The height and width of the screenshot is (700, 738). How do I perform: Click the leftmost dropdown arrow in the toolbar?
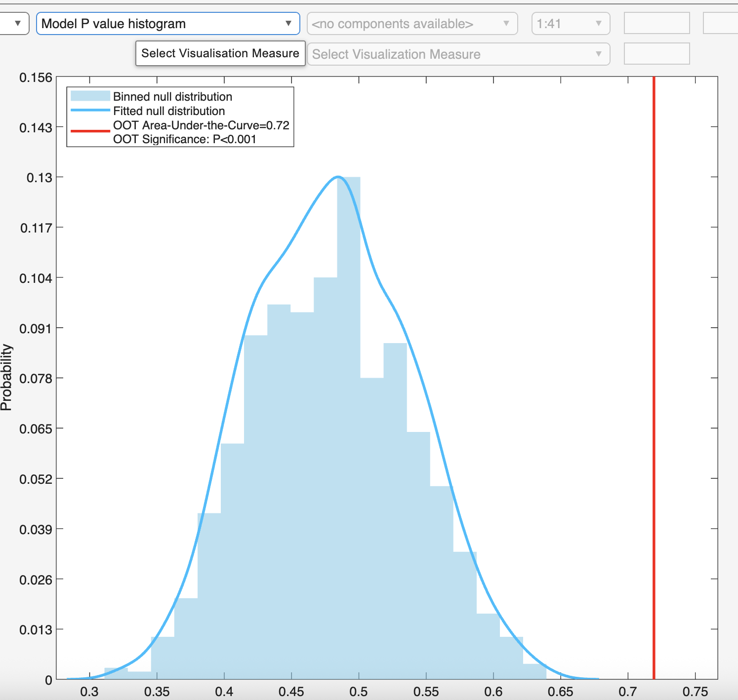[x=18, y=23]
